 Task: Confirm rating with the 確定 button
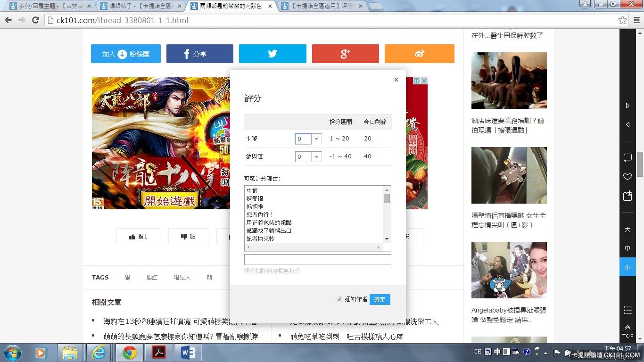point(380,300)
